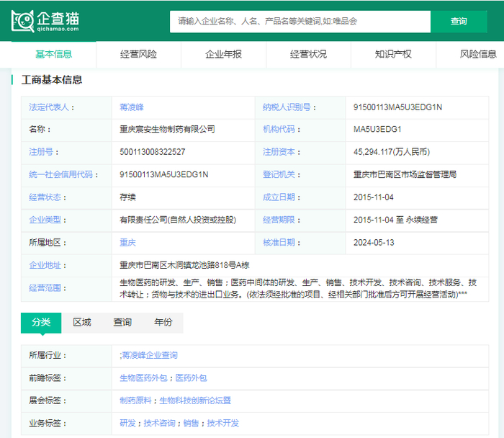Click the search keyword input field
The height and width of the screenshot is (438, 504).
pos(300,21)
